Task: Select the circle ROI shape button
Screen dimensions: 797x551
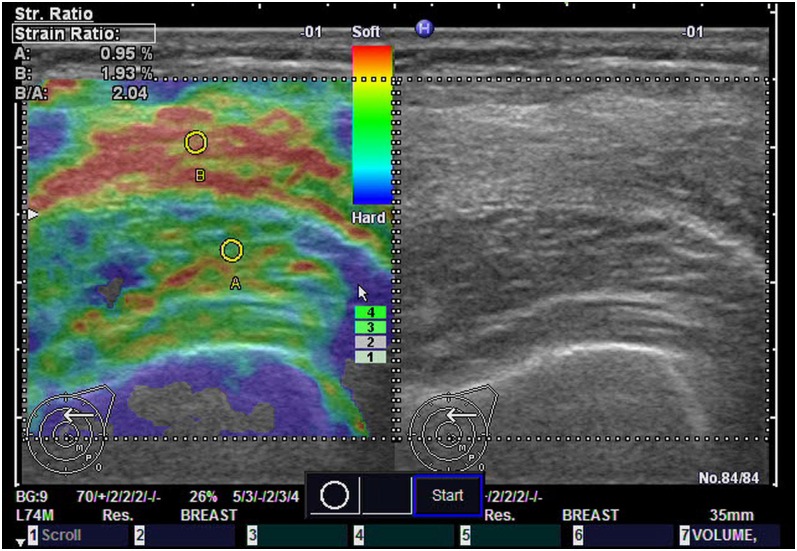Action: 334,495
